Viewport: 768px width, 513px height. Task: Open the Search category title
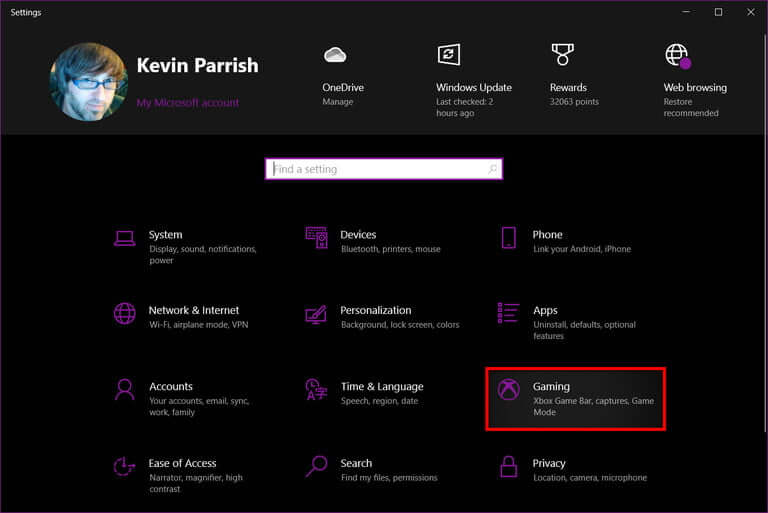[x=356, y=463]
